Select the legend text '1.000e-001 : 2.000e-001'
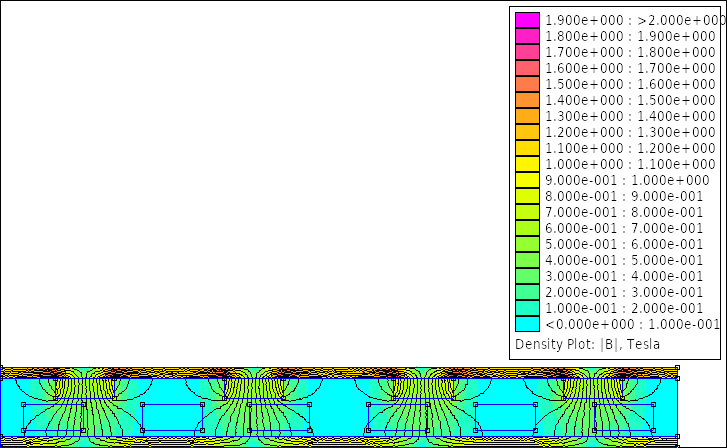 point(624,308)
